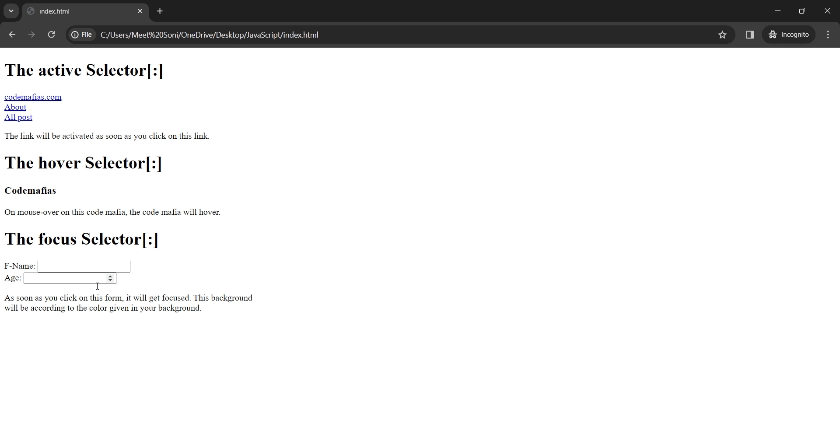The height and width of the screenshot is (446, 840).
Task: Click the Age field spinner arrows
Action: tap(110, 278)
